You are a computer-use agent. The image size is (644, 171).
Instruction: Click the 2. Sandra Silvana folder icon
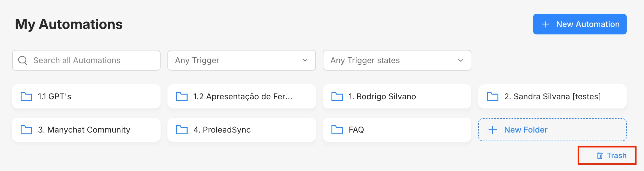493,96
